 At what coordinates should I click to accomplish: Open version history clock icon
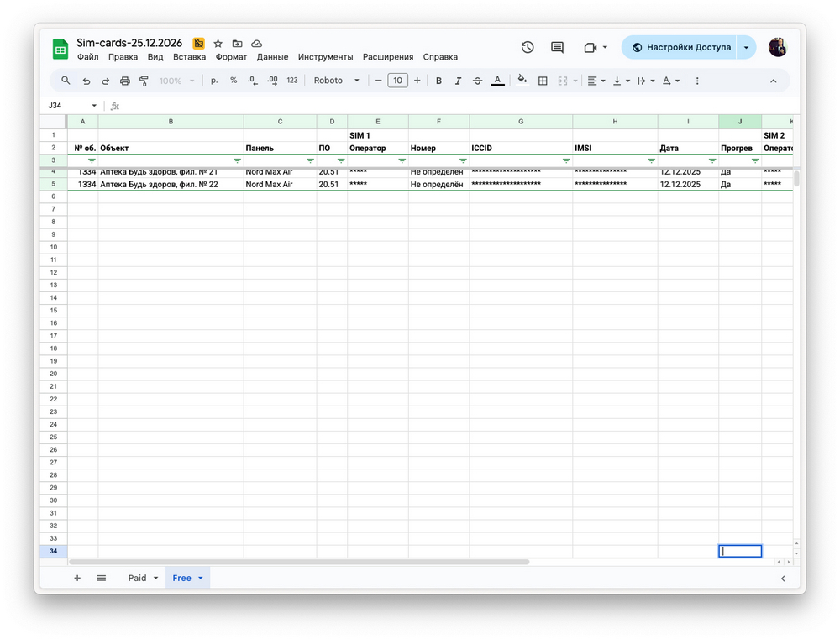coord(528,48)
